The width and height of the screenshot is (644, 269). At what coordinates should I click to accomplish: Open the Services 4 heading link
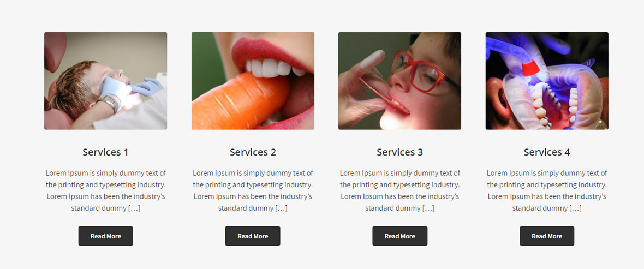(x=547, y=152)
